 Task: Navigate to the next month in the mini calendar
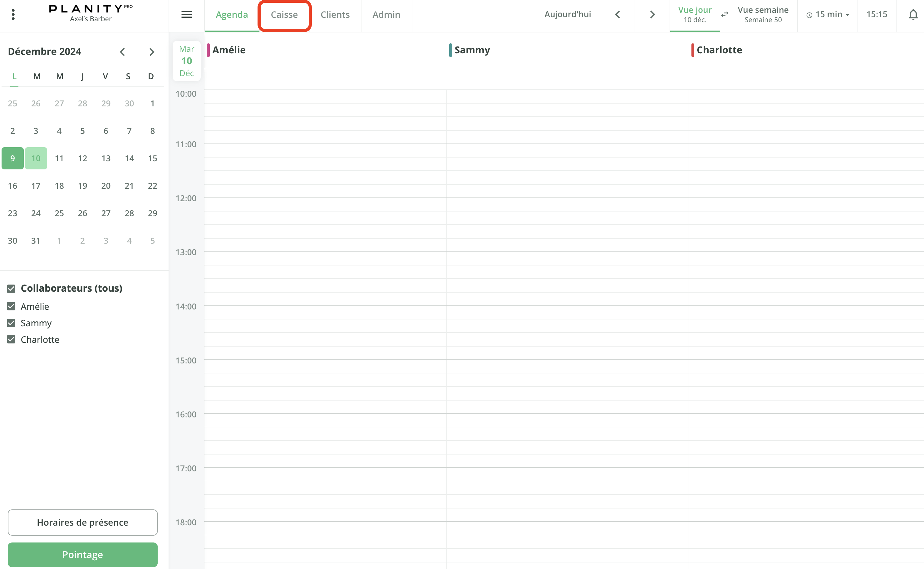coord(151,51)
